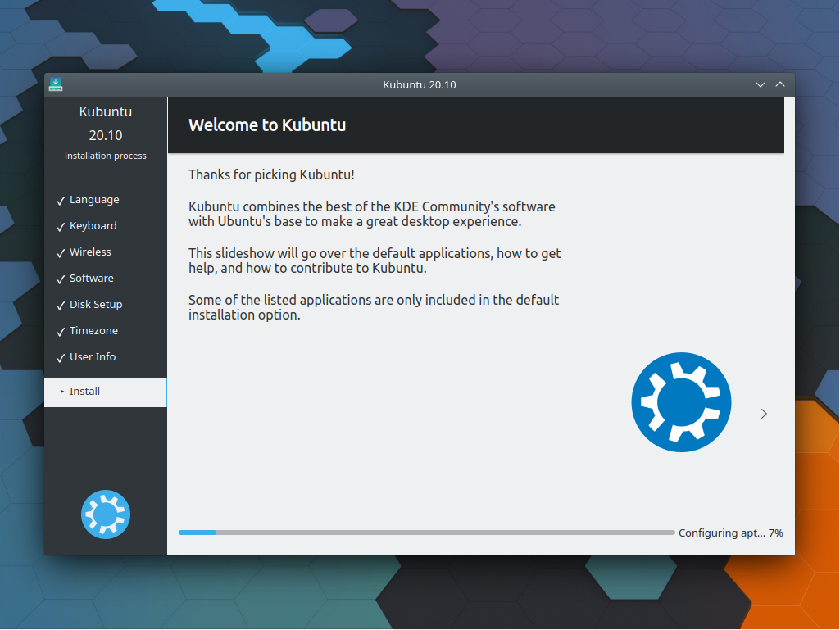Go to the Software step in the sidebar
Image resolution: width=840 pixels, height=630 pixels.
pos(85,279)
